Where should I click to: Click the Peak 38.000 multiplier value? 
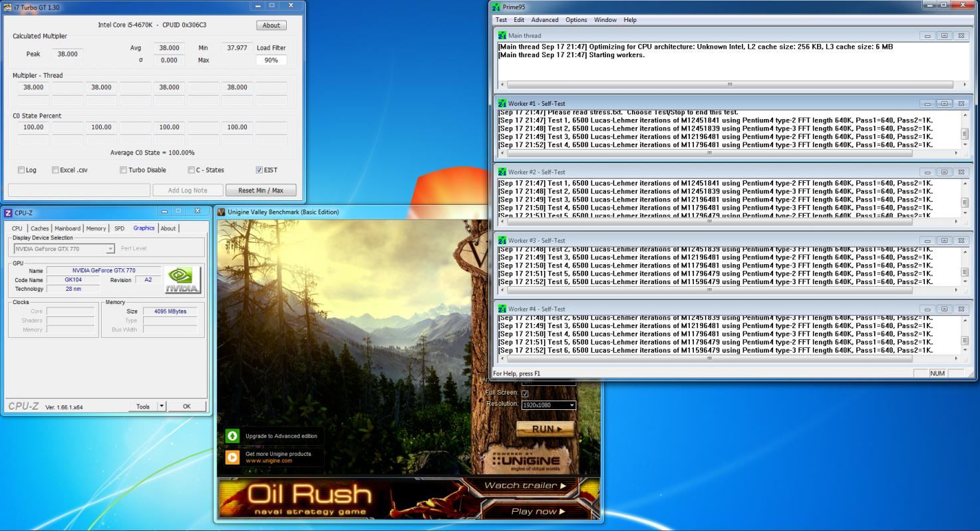tap(69, 55)
